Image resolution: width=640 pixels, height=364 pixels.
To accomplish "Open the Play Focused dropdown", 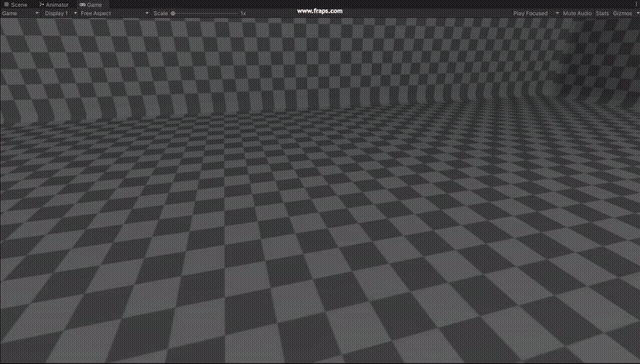I will tap(536, 13).
